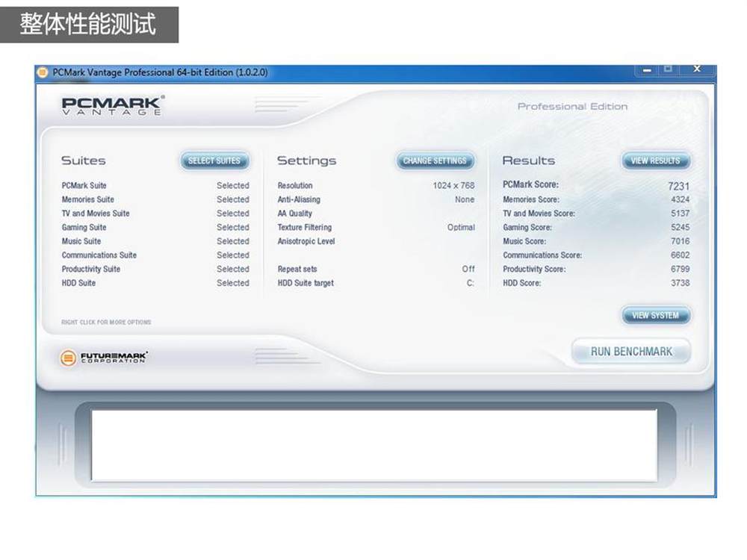This screenshot has height=560, width=747.
Task: Click the Anisotropic Level label
Action: [x=306, y=241]
